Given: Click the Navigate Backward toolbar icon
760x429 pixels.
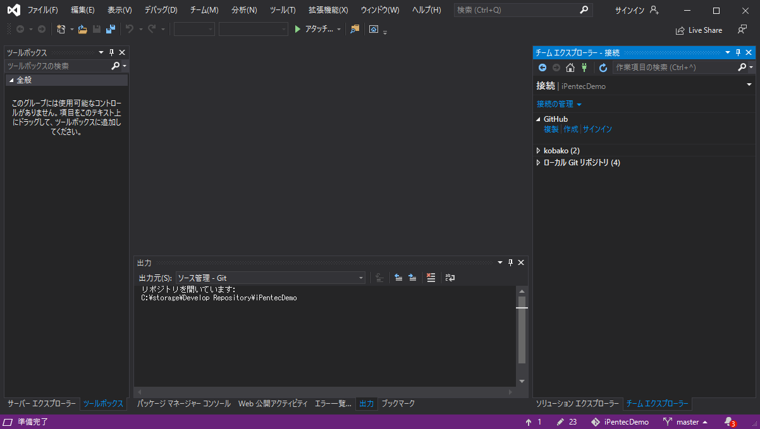Looking at the screenshot, I should [x=20, y=30].
